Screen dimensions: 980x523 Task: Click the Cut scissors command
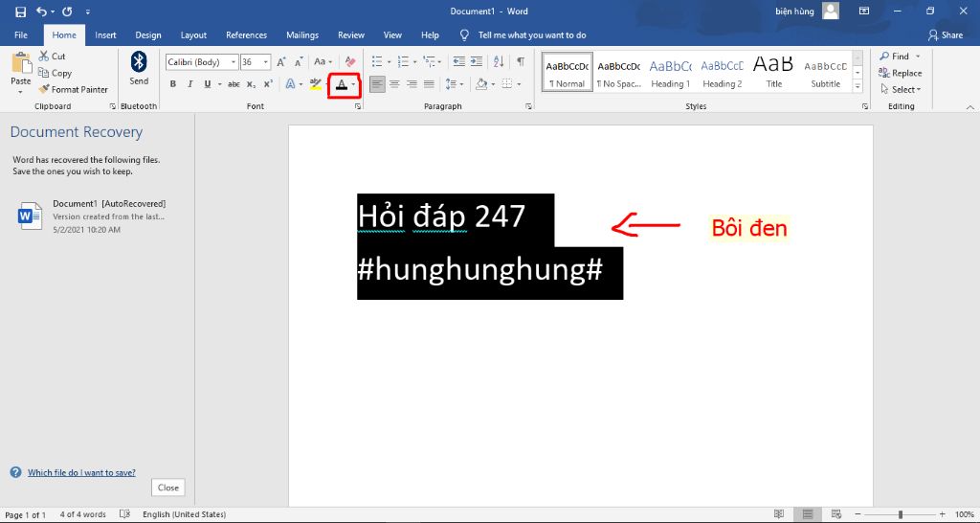[52, 57]
